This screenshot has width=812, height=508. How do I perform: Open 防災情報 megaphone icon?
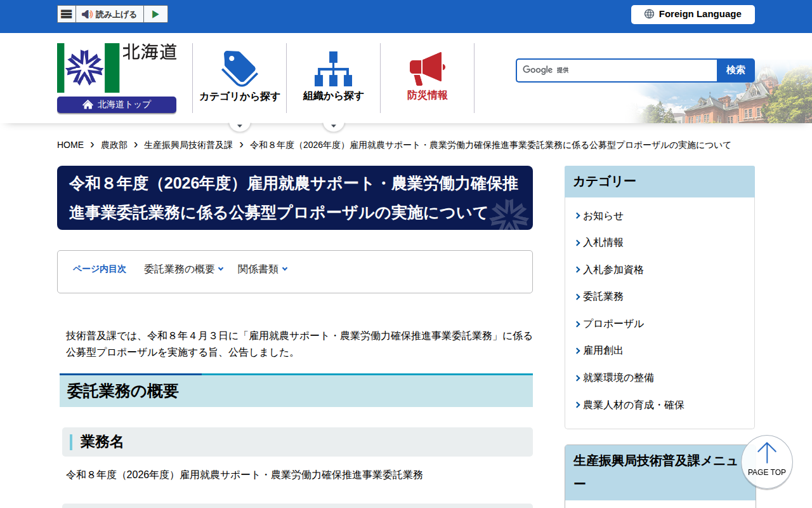pyautogui.click(x=427, y=69)
